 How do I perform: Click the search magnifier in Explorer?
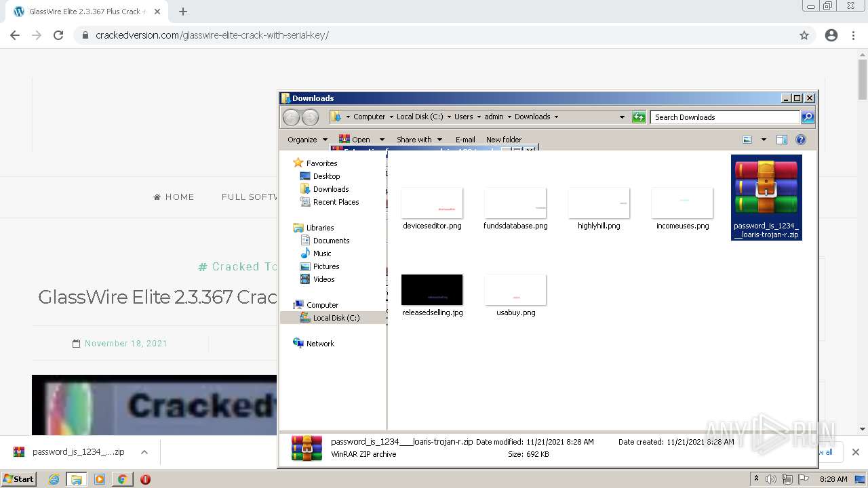(x=807, y=117)
